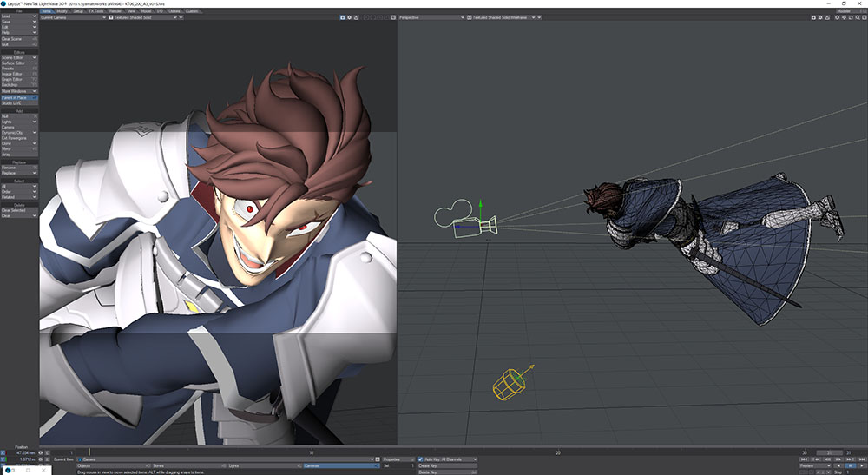Select the camera object in Perspective view
868x475 pixels.
tap(465, 221)
